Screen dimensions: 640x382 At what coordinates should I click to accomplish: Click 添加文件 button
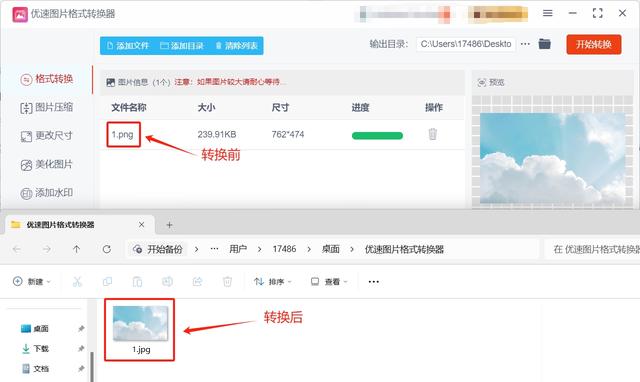(128, 46)
